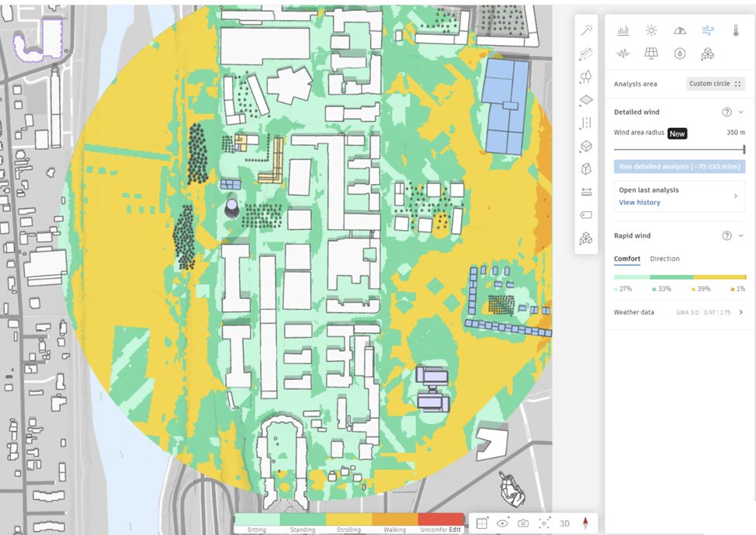Viewport: 756px width, 535px height.
Task: Toggle the 3D view mode
Action: [564, 523]
